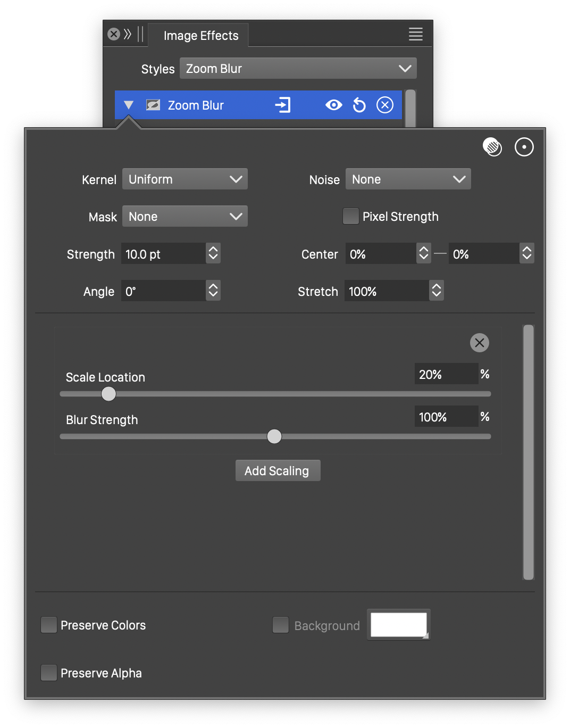Open the Styles dropdown showing Zoom Blur
Image resolution: width=570 pixels, height=728 pixels.
click(298, 69)
